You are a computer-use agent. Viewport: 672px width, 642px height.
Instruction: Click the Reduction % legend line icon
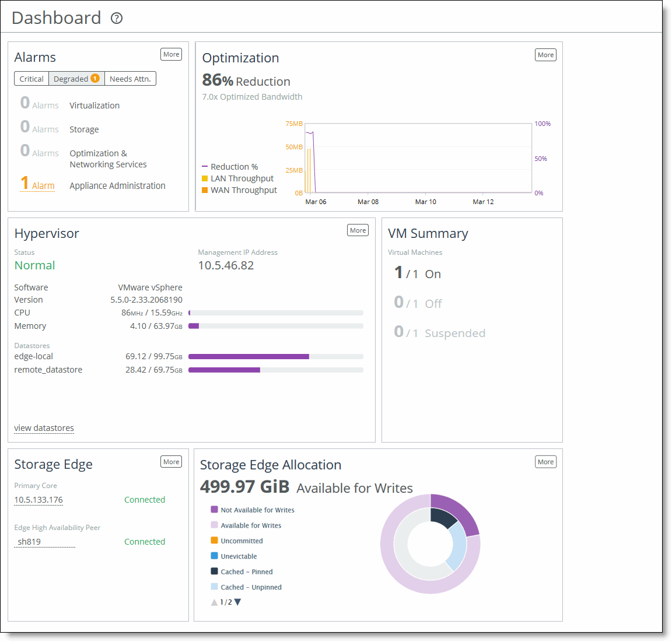click(205, 166)
